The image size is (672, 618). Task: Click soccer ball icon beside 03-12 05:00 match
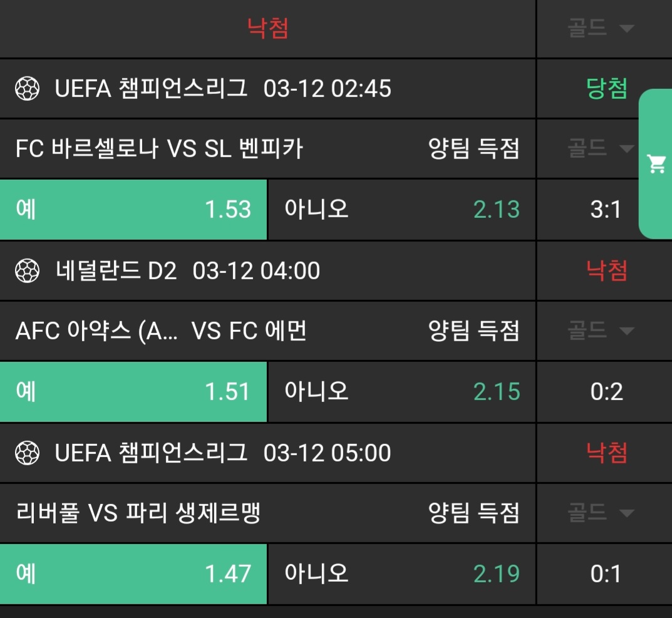coord(28,453)
